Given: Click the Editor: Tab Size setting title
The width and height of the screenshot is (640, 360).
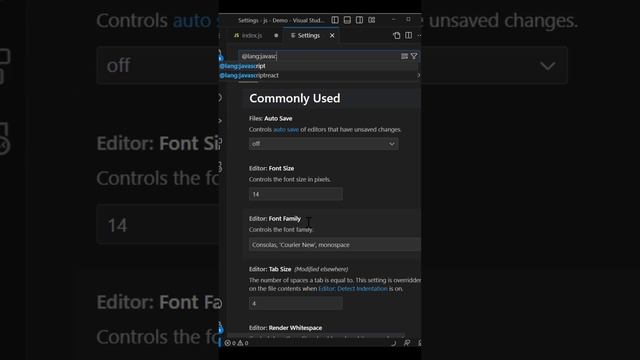Looking at the screenshot, I should [x=270, y=269].
